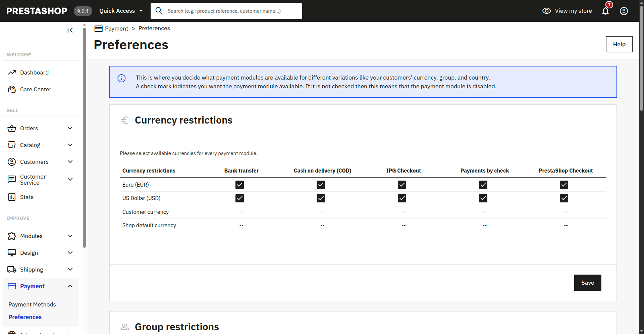The height and width of the screenshot is (334, 644).
Task: Click the Customers person icon
Action: (12, 162)
